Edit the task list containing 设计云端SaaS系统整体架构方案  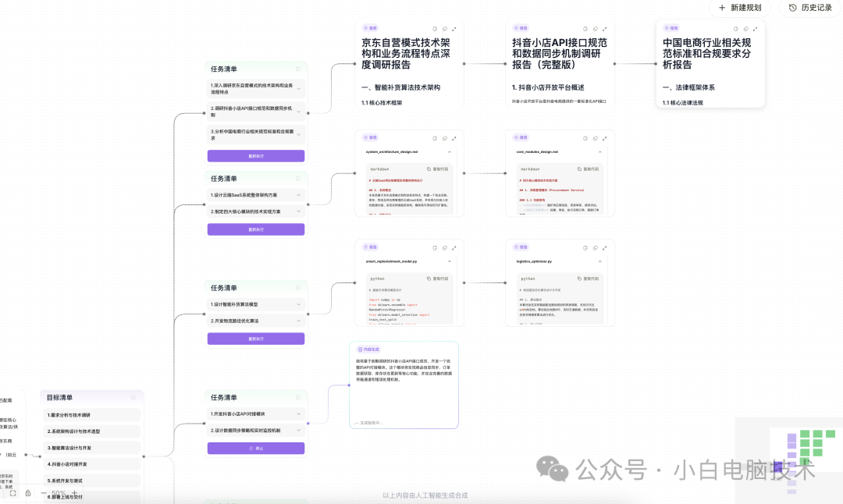click(x=298, y=179)
